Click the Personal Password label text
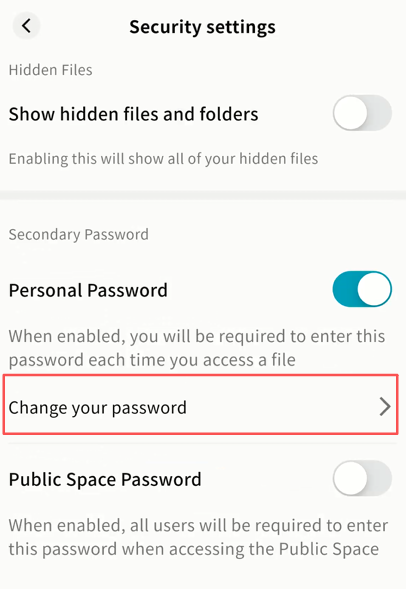406x589 pixels. coord(88,290)
